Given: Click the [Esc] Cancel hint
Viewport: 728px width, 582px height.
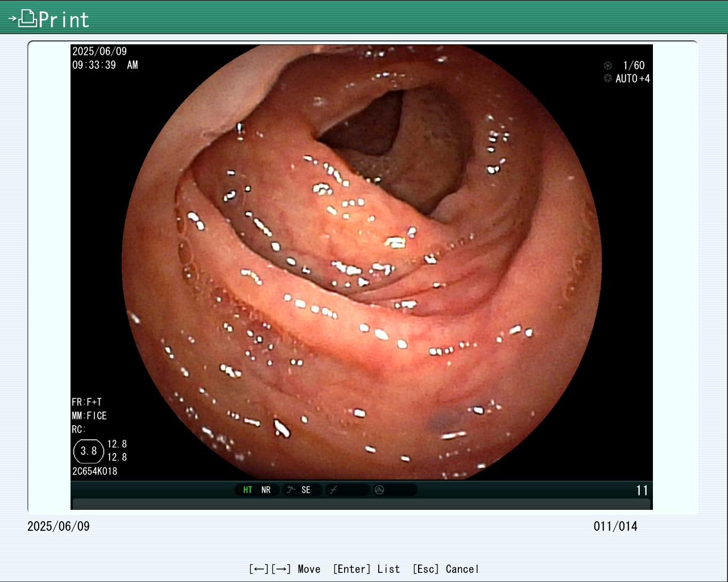Looking at the screenshot, I should tap(445, 569).
